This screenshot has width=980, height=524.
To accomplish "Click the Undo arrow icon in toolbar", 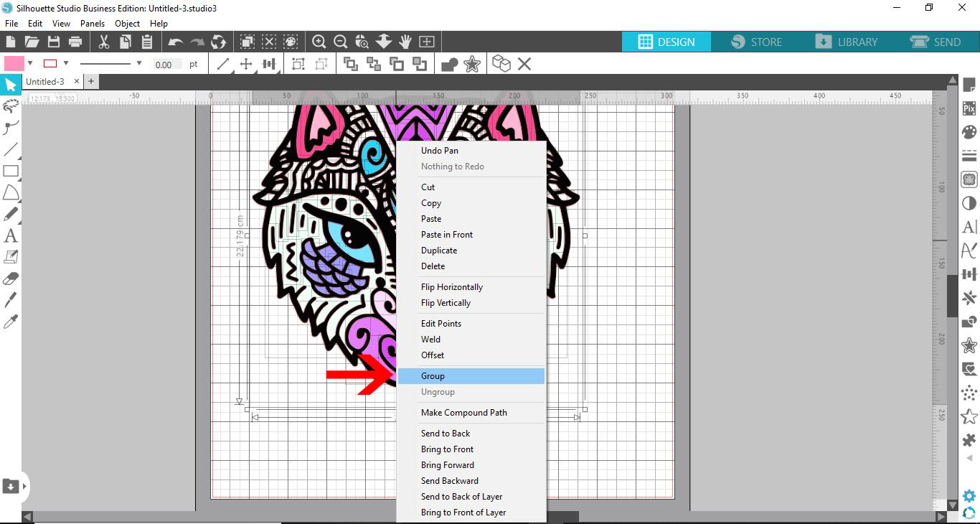I will tap(175, 42).
